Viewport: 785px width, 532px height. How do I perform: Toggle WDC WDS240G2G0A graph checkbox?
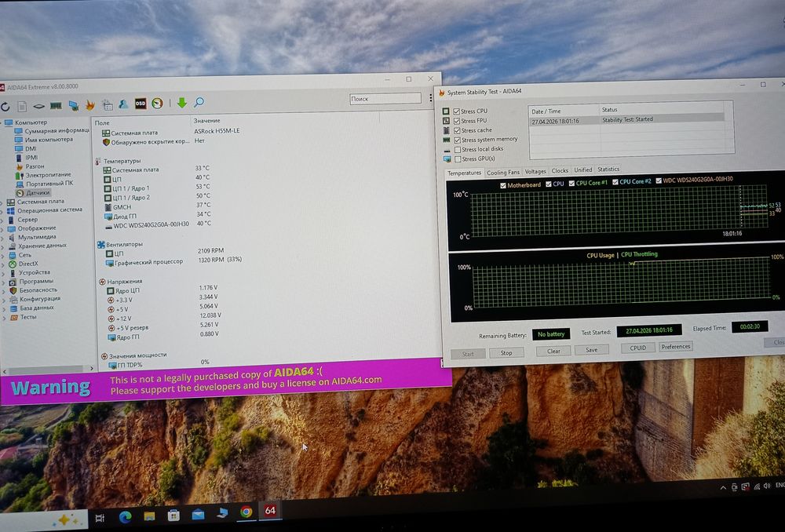[x=659, y=180]
